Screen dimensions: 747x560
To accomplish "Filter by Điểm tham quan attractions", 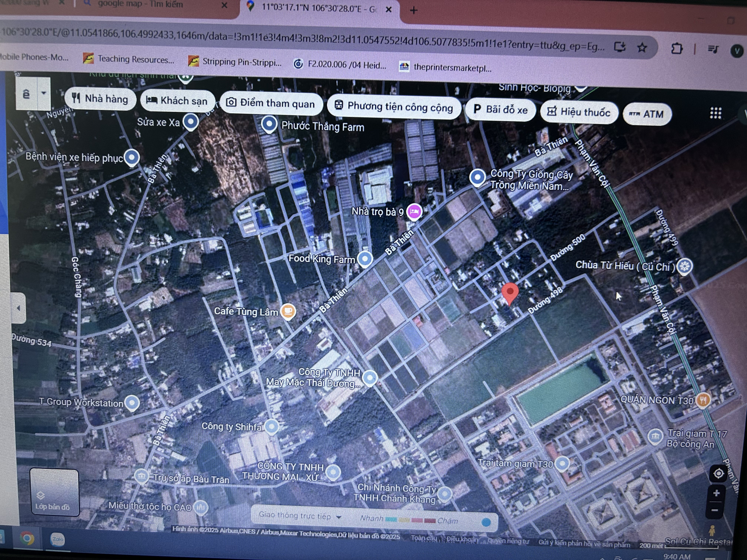I will (271, 103).
